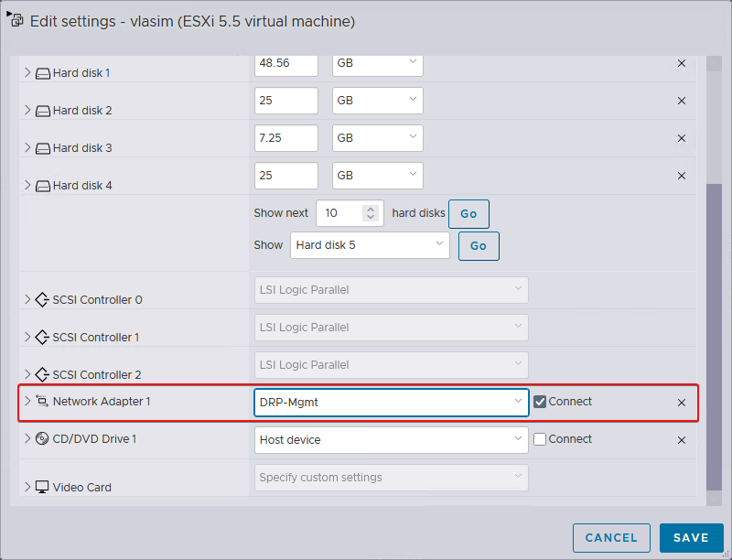This screenshot has width=732, height=560.
Task: Uncheck Connect for Network Adapter 1
Action: 540,402
